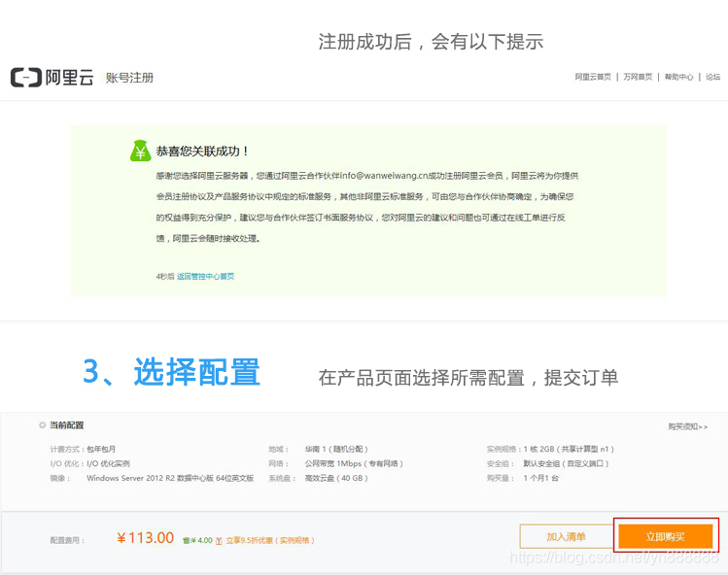Open 论坛 link

tap(712, 77)
